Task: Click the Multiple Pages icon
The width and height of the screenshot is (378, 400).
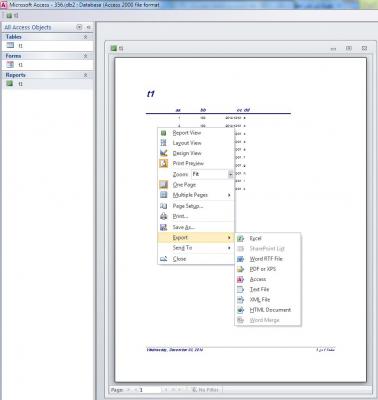Action: (164, 195)
